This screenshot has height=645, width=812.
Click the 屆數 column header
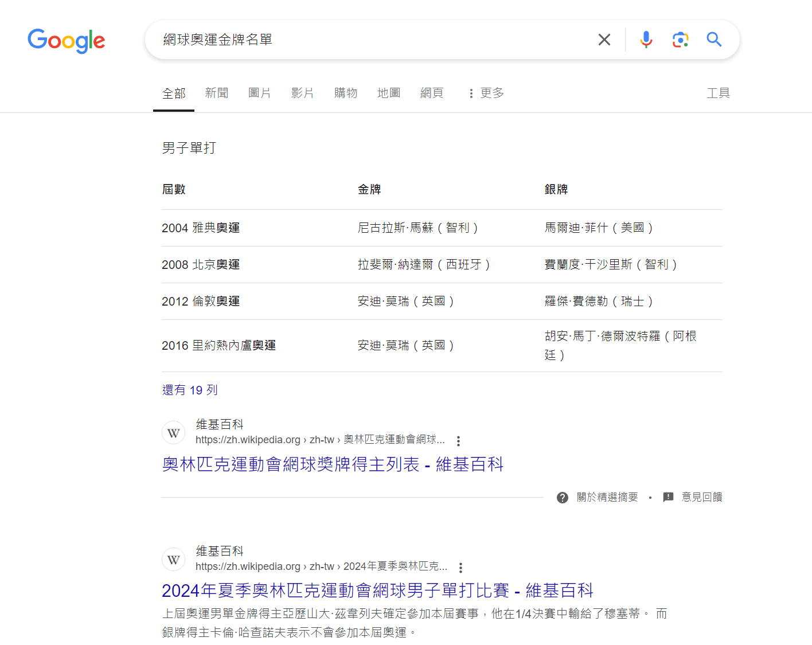click(174, 189)
